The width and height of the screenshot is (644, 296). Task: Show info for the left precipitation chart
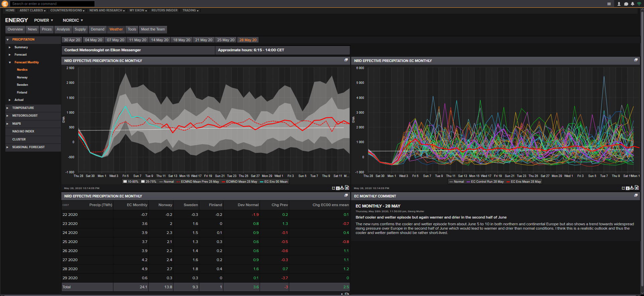338,188
